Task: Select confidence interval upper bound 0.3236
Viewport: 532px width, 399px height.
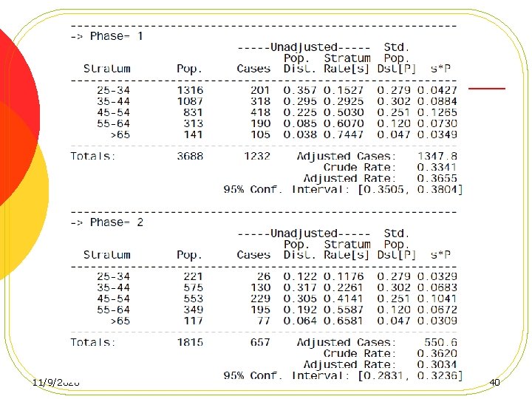Action: point(437,375)
